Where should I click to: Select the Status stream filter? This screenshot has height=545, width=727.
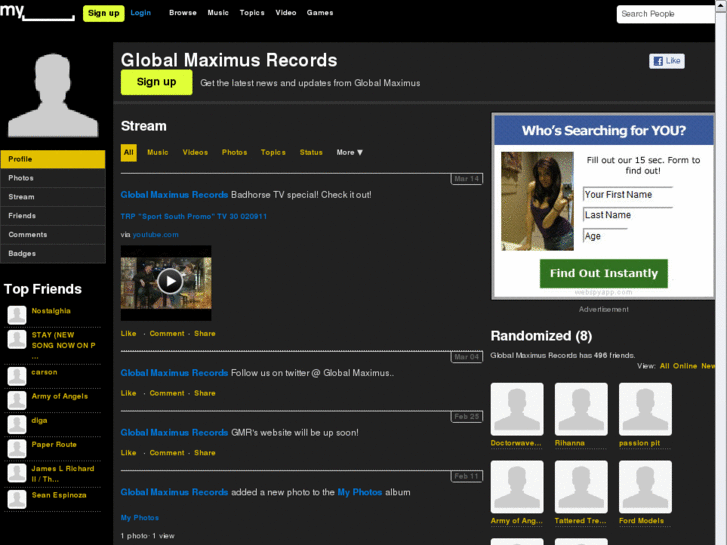[x=311, y=152]
